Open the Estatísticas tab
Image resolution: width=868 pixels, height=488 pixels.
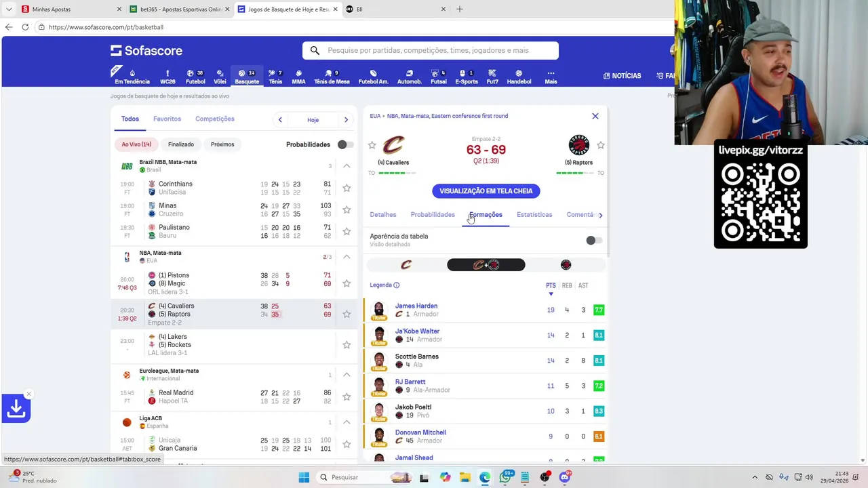pos(534,215)
